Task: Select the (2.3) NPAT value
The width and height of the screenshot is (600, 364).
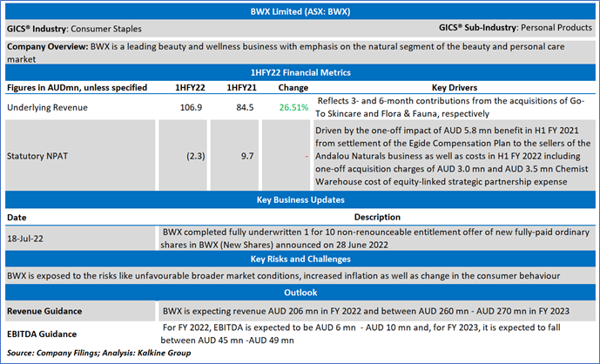Action: 196,156
